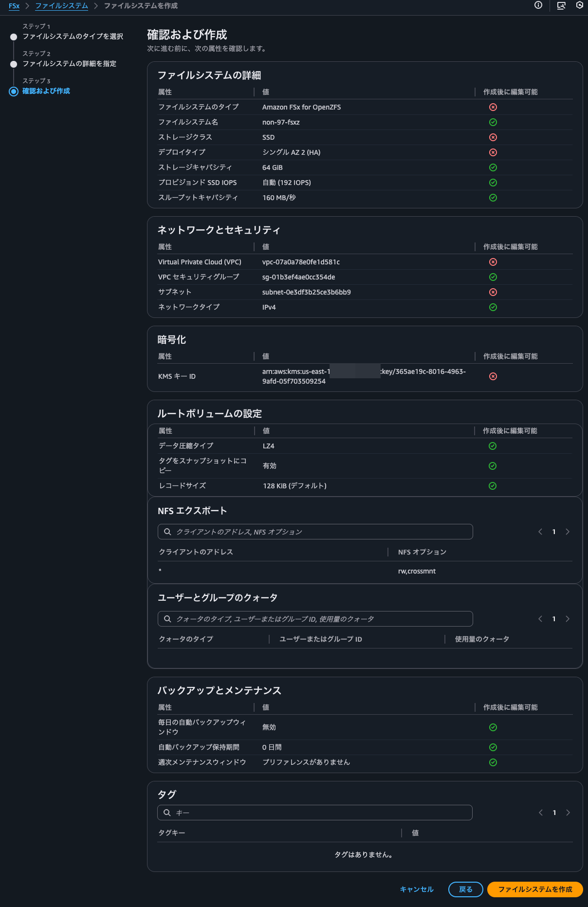
Task: Go to previous page in quota table pagination
Action: 540,619
